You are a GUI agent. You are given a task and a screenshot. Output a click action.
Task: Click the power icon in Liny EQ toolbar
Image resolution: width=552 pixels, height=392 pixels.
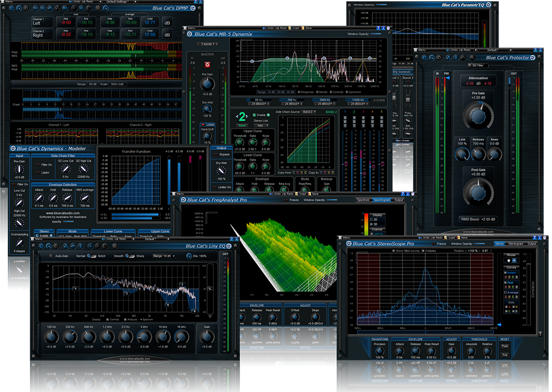41,246
